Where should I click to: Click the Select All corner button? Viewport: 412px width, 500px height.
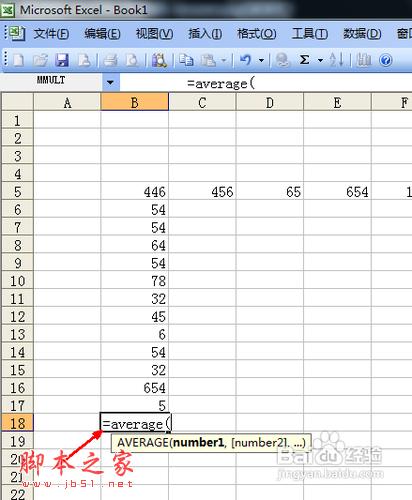click(17, 102)
